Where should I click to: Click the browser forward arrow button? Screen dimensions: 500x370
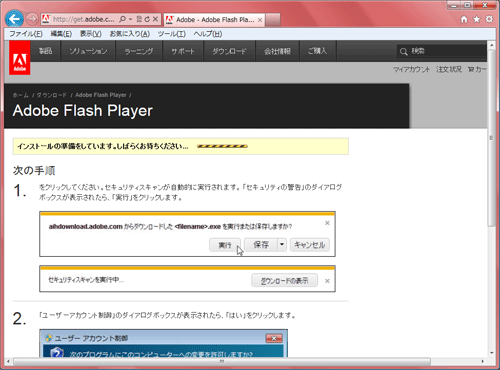(32, 19)
